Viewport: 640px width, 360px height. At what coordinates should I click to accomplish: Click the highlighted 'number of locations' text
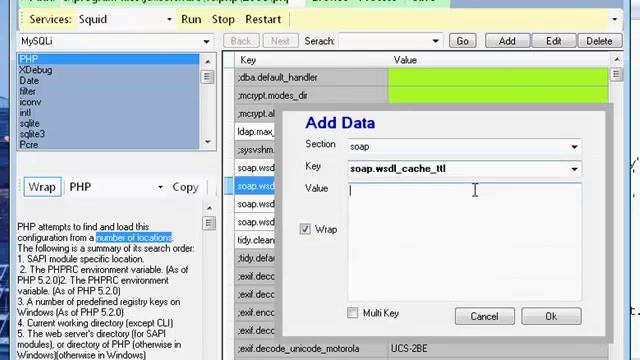click(x=134, y=238)
